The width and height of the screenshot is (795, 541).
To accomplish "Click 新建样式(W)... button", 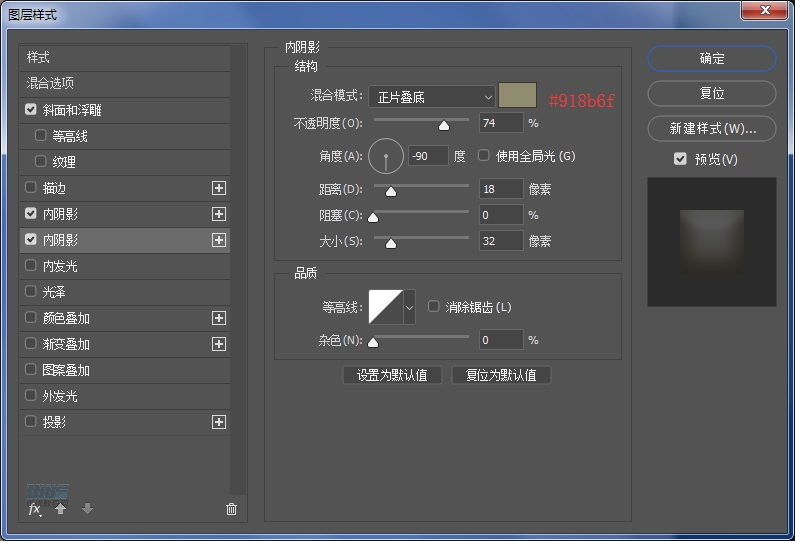I will tap(712, 128).
